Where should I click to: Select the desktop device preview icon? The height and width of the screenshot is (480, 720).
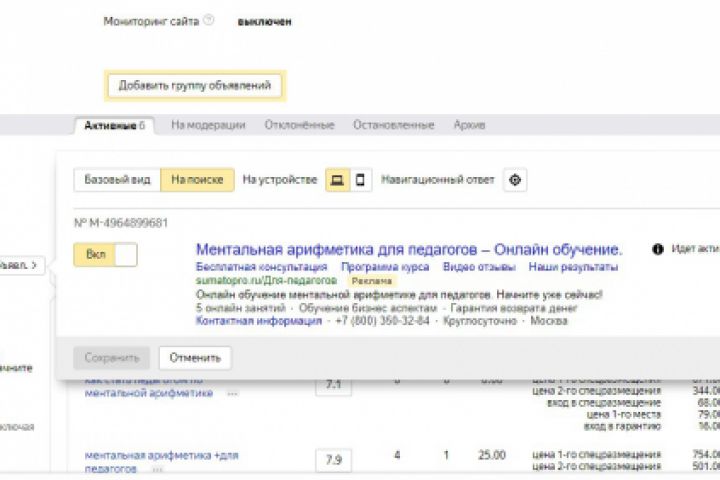coord(338,180)
